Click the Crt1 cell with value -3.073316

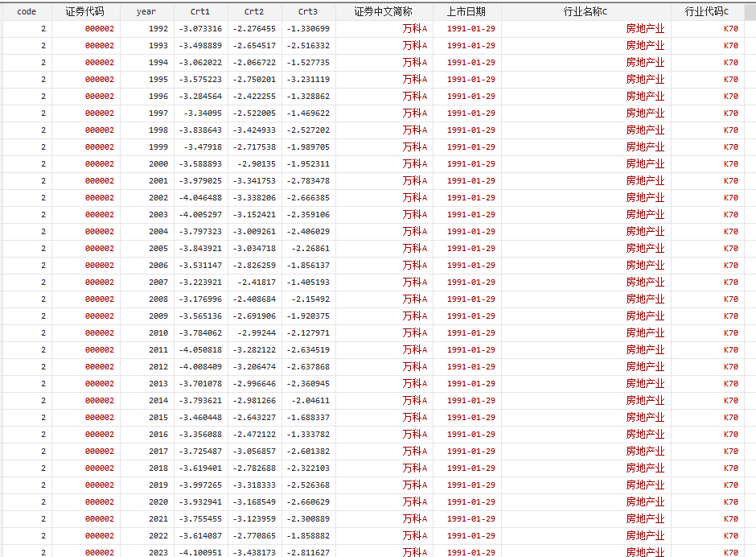(x=199, y=29)
